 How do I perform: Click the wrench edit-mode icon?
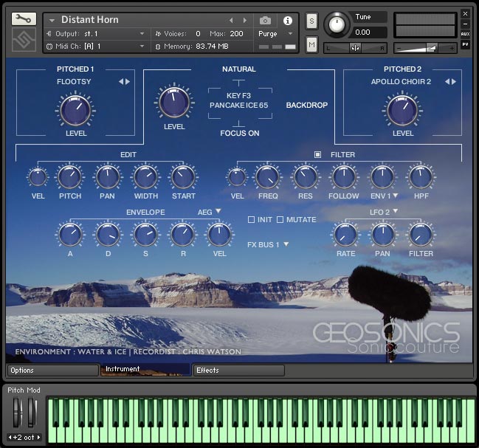(x=24, y=18)
